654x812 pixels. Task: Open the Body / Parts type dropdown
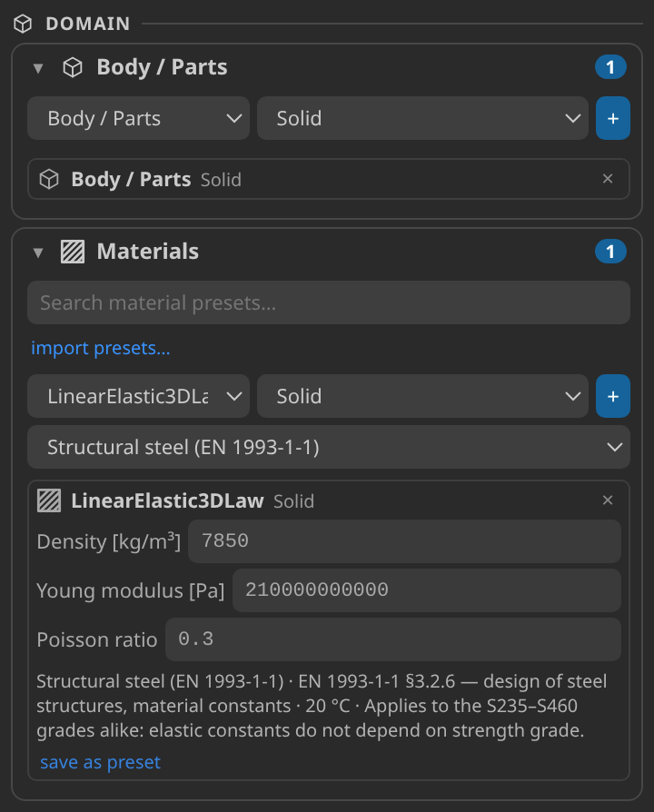(x=138, y=118)
